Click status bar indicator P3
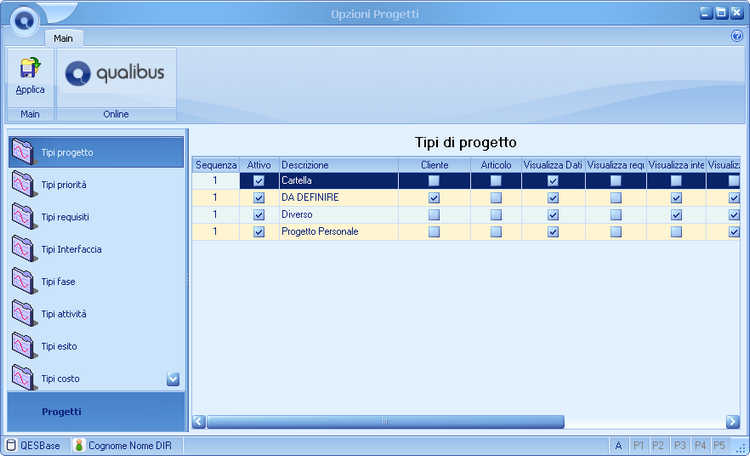Image resolution: width=750 pixels, height=456 pixels. pyautogui.click(x=679, y=445)
